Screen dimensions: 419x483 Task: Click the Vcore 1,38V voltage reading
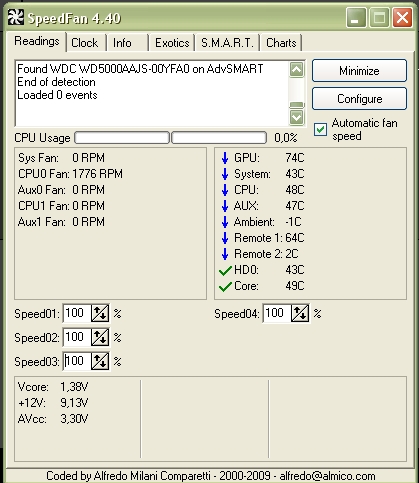click(53, 387)
